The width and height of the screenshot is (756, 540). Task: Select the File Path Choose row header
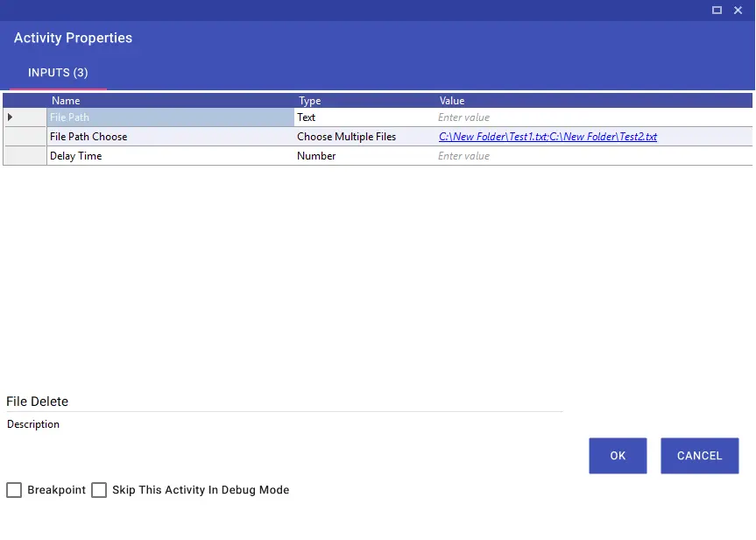(25, 137)
